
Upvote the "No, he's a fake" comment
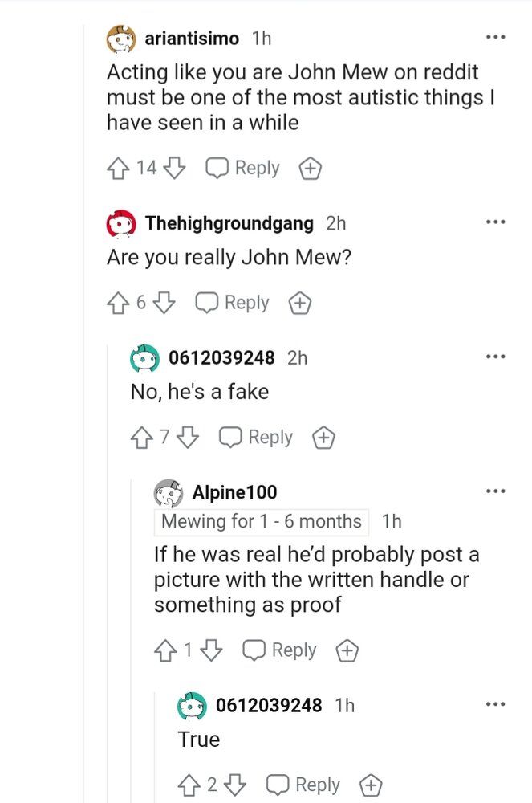[x=142, y=438]
